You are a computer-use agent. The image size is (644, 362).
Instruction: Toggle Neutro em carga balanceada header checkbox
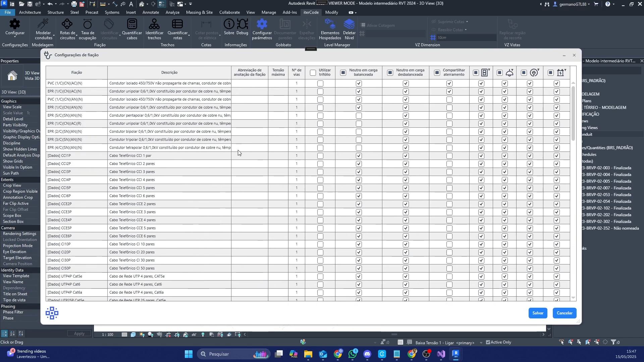[x=343, y=73]
